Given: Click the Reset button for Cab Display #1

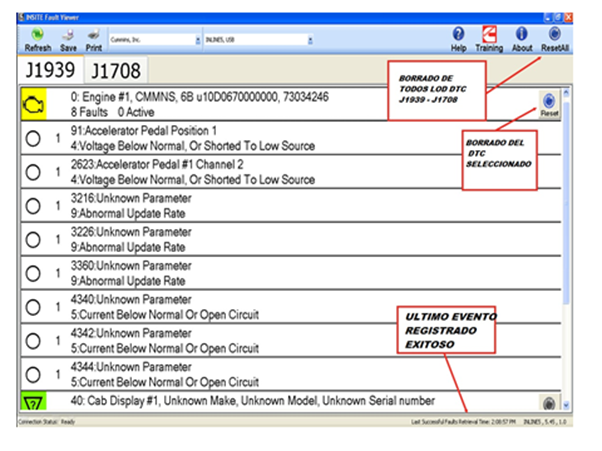Looking at the screenshot, I should point(549,403).
